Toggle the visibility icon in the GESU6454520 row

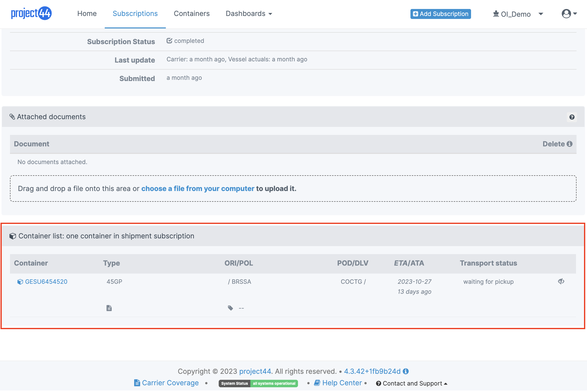point(561,281)
